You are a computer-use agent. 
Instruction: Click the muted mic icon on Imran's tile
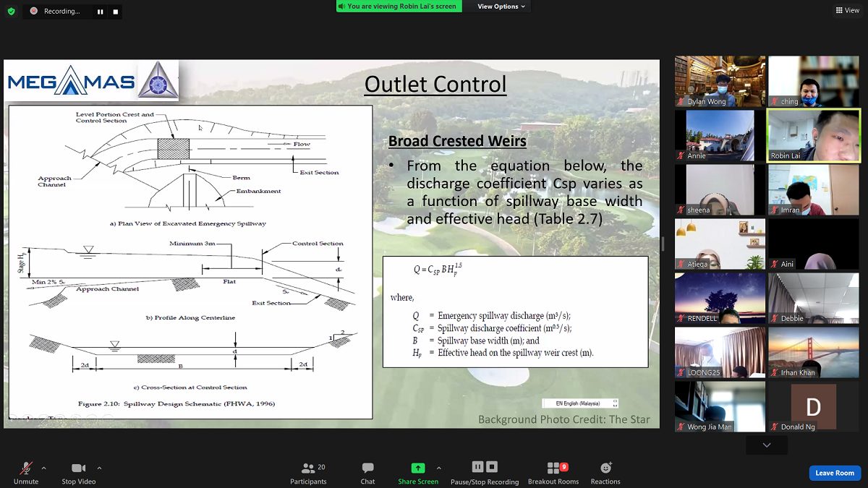774,210
